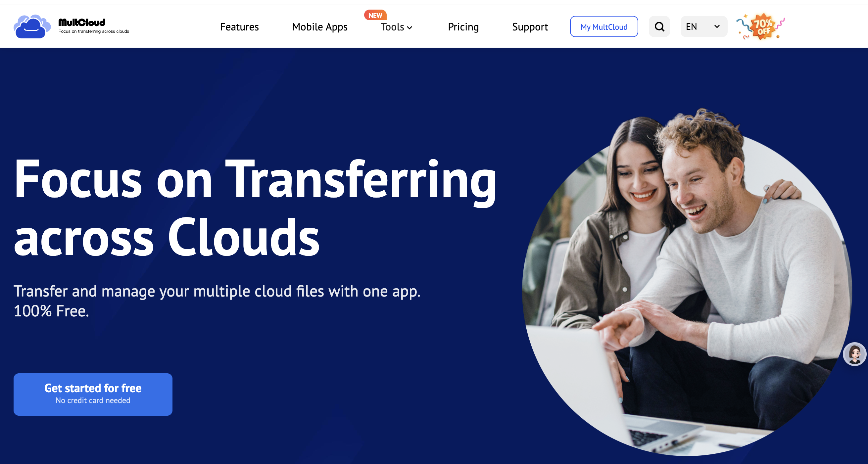Open the chat assistant avatar
The height and width of the screenshot is (464, 868).
(x=854, y=354)
